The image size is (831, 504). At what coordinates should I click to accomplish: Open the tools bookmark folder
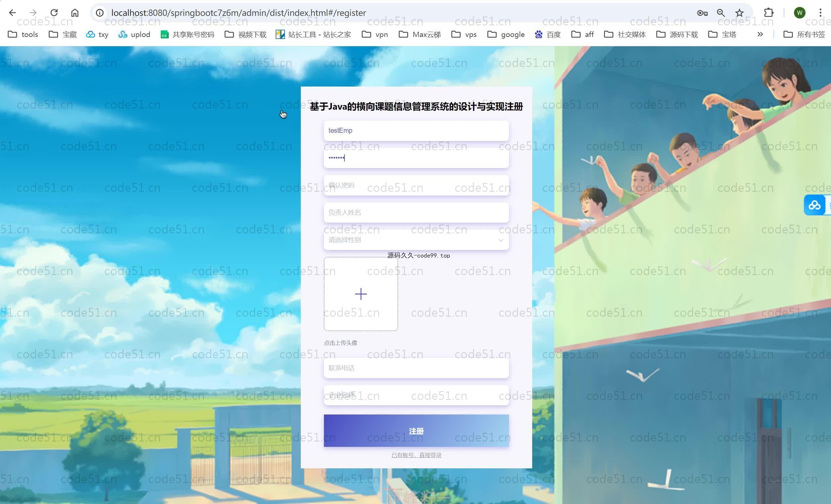(23, 34)
